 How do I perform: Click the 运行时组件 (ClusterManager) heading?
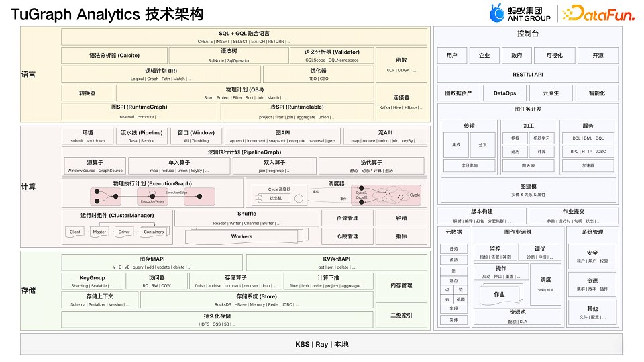(117, 215)
